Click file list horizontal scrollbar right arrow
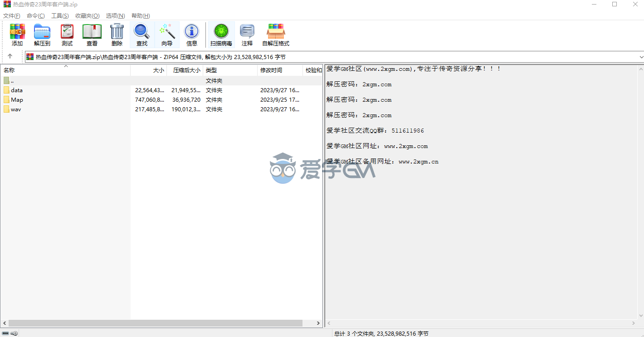This screenshot has height=337, width=644. coord(319,323)
